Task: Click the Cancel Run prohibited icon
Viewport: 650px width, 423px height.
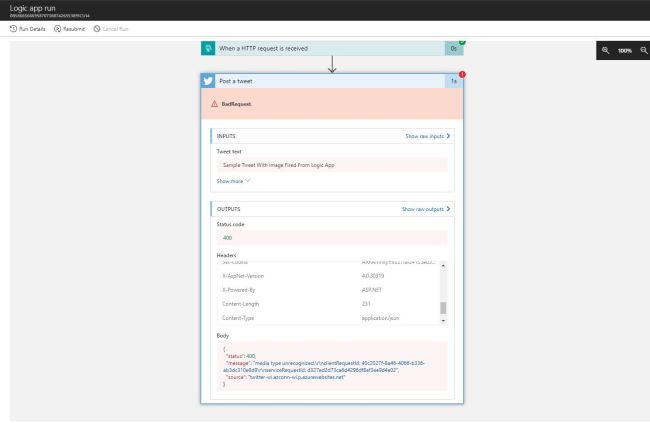Action: coord(97,29)
